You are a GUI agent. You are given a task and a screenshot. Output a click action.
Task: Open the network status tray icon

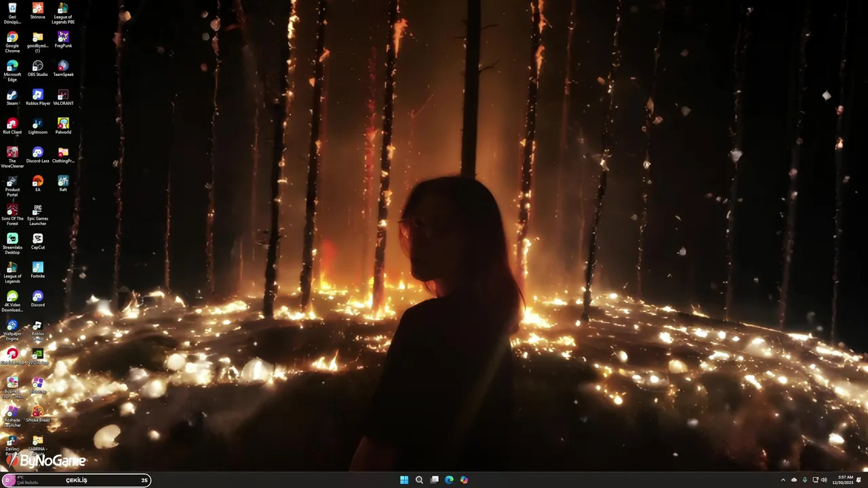pos(816,480)
